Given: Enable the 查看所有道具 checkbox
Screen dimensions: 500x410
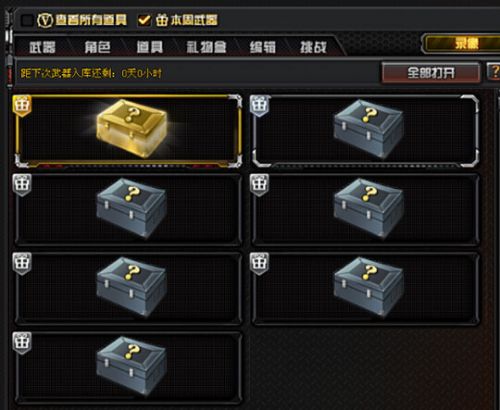Looking at the screenshot, I should click(27, 20).
